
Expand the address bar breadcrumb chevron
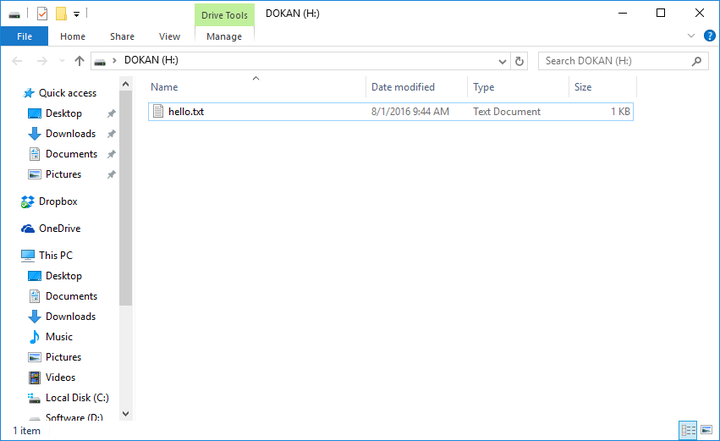(114, 61)
